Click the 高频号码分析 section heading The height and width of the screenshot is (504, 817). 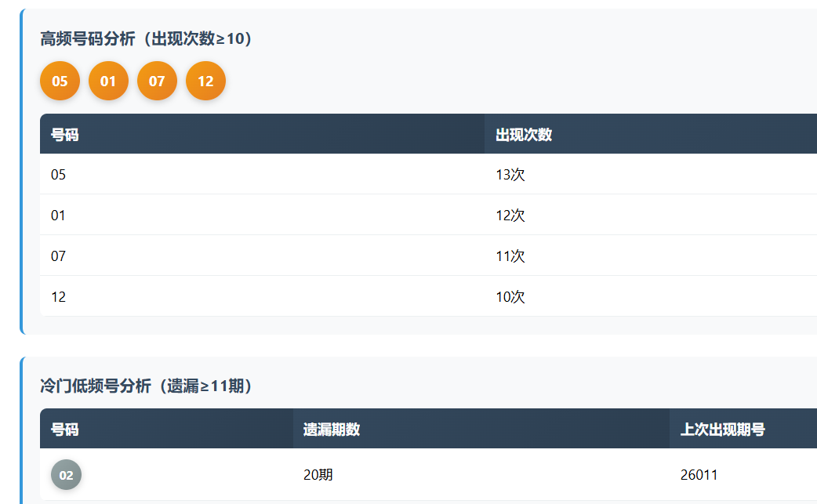tap(146, 38)
